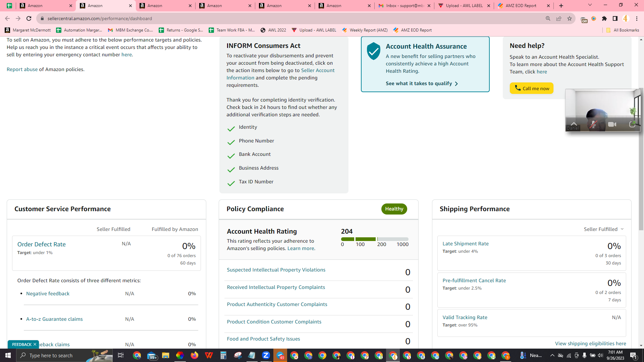Open Calculator from the taskbar
The image size is (644, 362).
coord(223,355)
